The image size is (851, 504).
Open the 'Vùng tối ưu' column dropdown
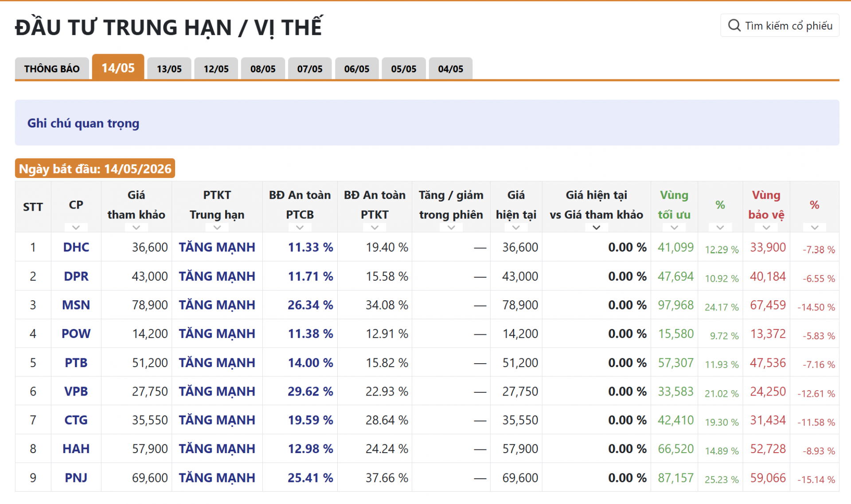coord(674,228)
